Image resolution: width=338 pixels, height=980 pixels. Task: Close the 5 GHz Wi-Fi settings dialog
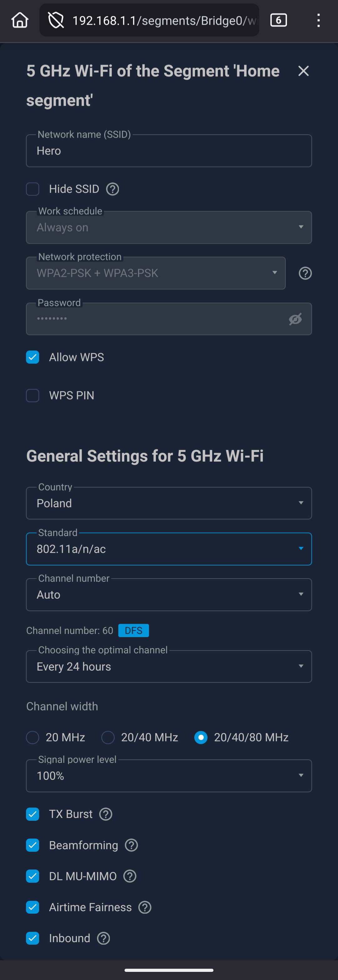(303, 71)
